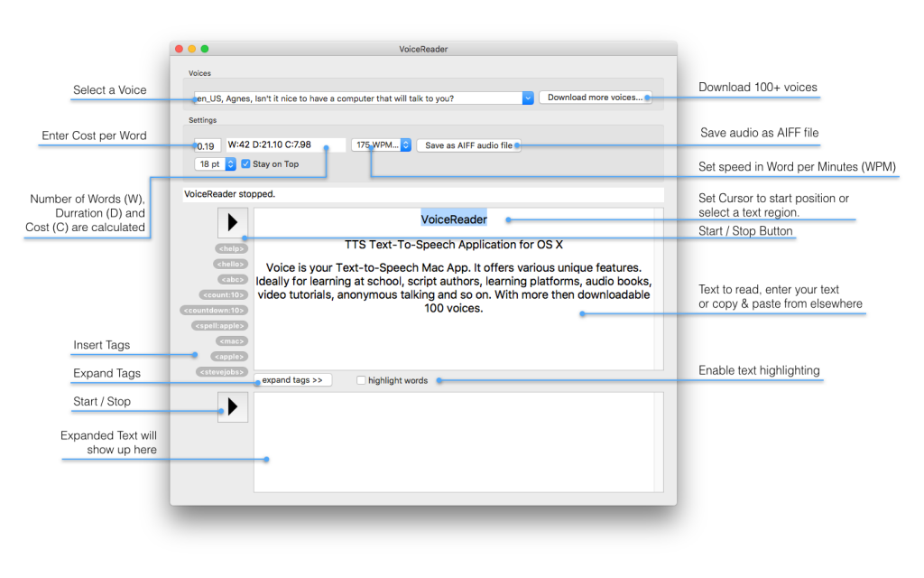Click the TTS Text-To-Speech Application line
The height and width of the screenshot is (578, 924).
[454, 245]
